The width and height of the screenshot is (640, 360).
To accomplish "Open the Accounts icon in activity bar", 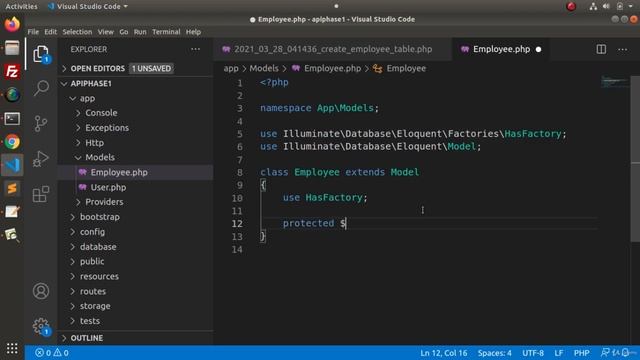I will (x=41, y=291).
